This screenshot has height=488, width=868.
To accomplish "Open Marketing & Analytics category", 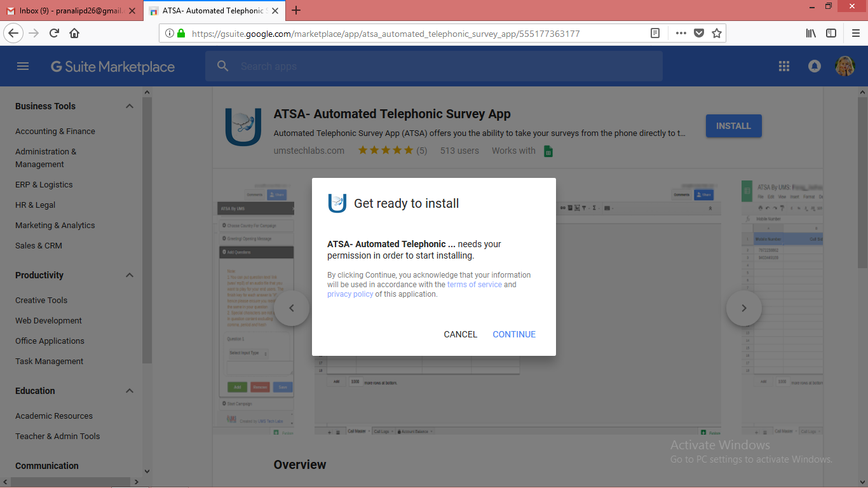I will pos(55,226).
